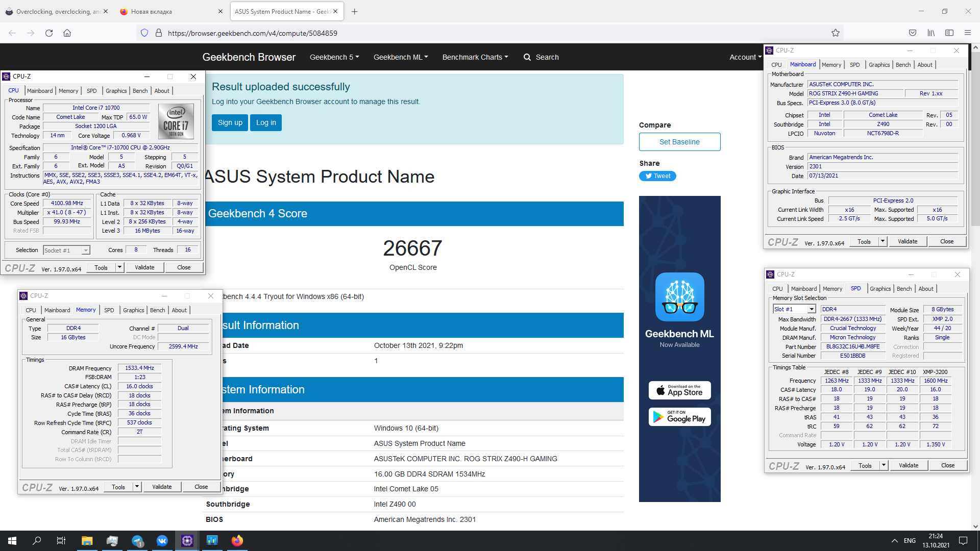Close the Overclocking tab
This screenshot has width=980, height=551.
[x=106, y=11]
